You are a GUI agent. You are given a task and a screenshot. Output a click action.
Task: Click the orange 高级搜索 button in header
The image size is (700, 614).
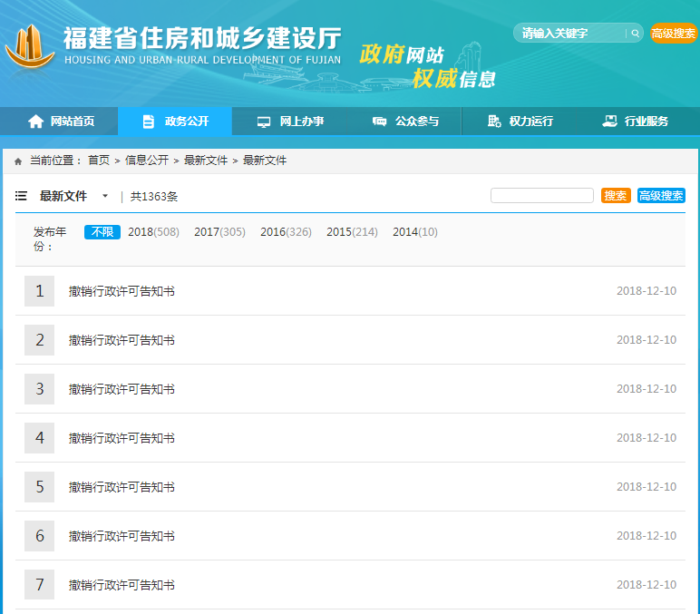673,34
